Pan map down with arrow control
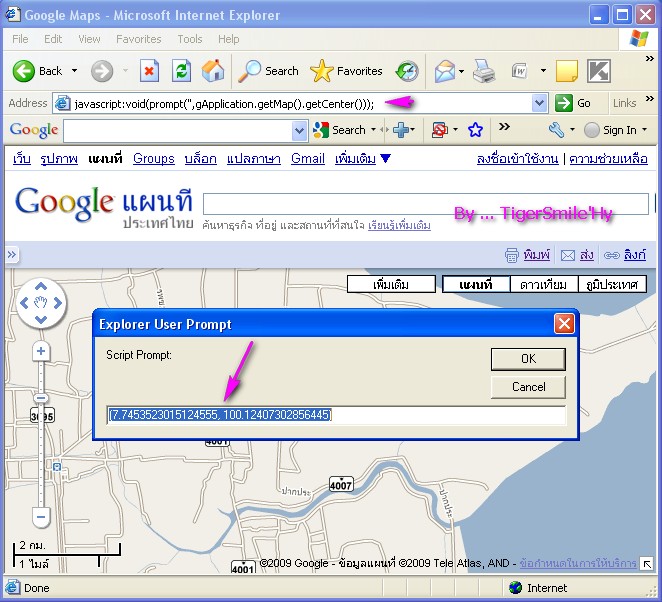Screen dimensions: 662x602 pyautogui.click(x=41, y=319)
